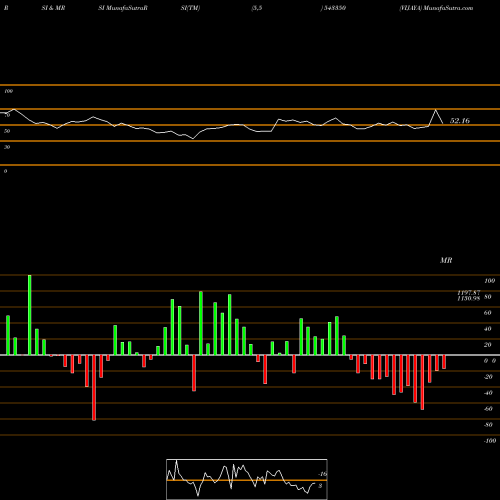Click the '(VIJAYA) MunafaSutra.com' title text
500x500 pixels.
tap(436, 8)
